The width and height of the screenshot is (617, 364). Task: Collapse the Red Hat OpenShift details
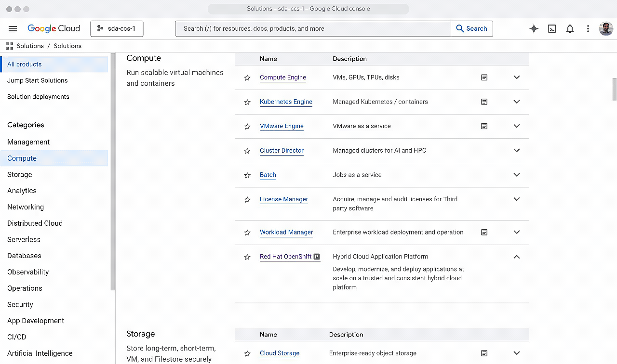pos(516,257)
